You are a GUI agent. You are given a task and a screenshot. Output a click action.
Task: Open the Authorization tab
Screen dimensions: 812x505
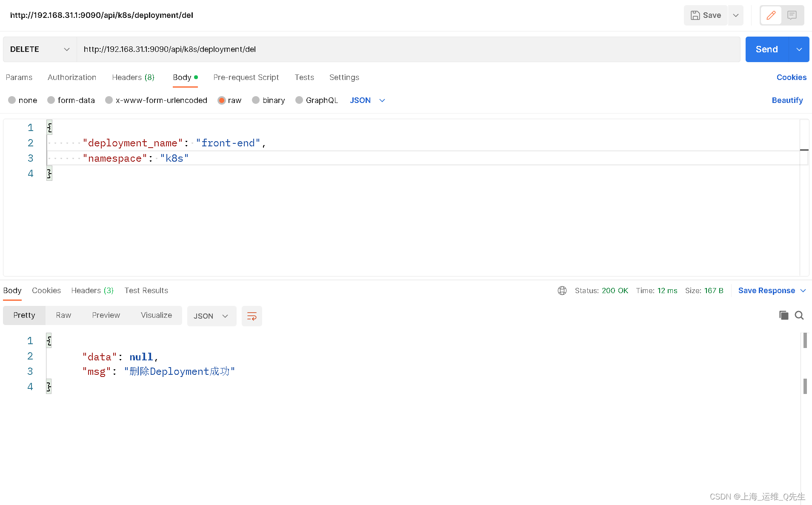pos(72,77)
